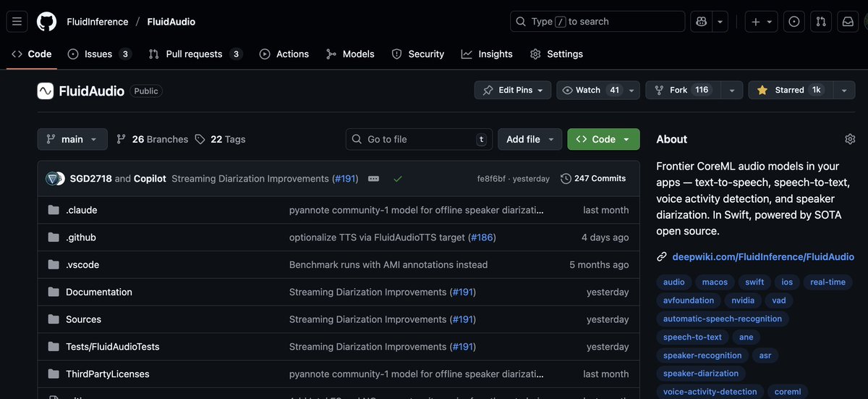View the 247 Commits history

point(593,178)
